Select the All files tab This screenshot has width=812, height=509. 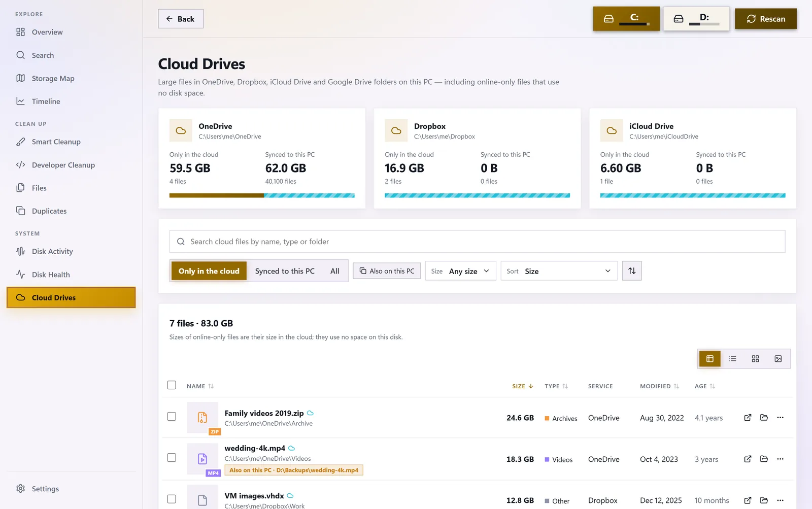click(x=334, y=271)
